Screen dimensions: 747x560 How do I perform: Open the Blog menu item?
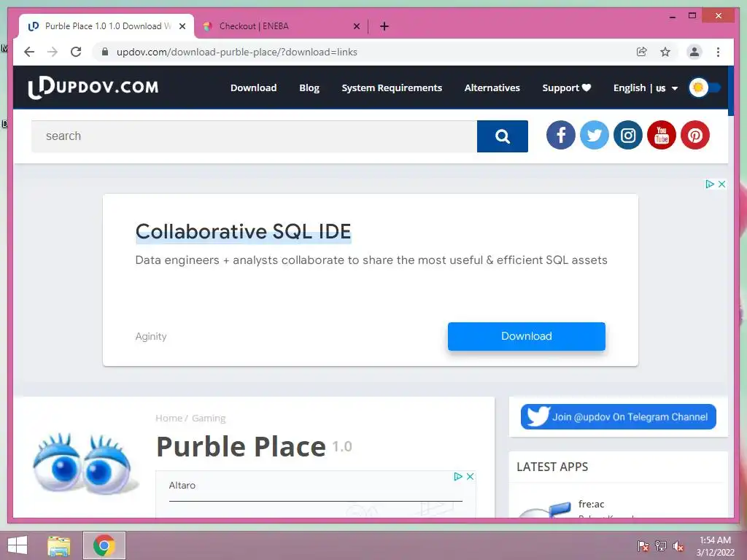pyautogui.click(x=309, y=87)
